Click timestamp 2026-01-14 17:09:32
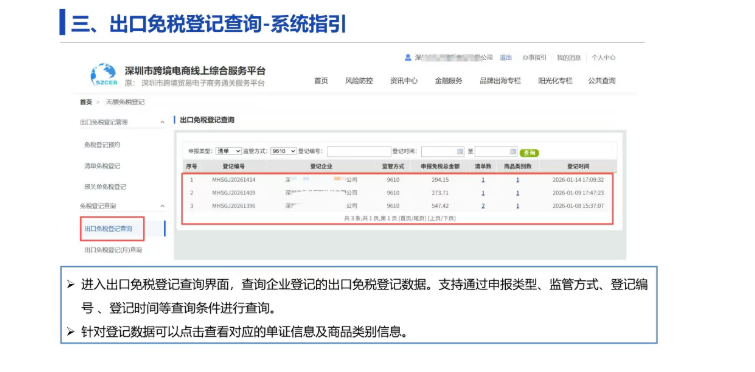755x372 pixels. pos(578,180)
